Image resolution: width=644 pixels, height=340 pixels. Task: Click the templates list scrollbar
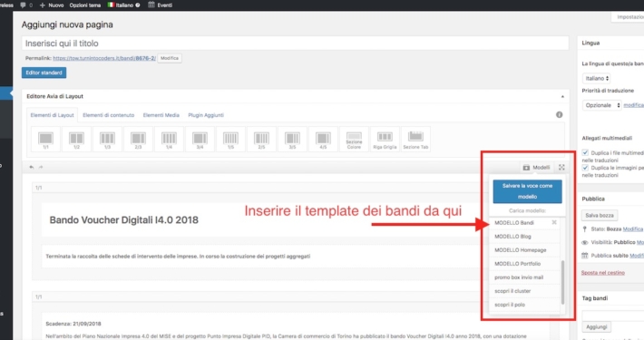click(562, 282)
